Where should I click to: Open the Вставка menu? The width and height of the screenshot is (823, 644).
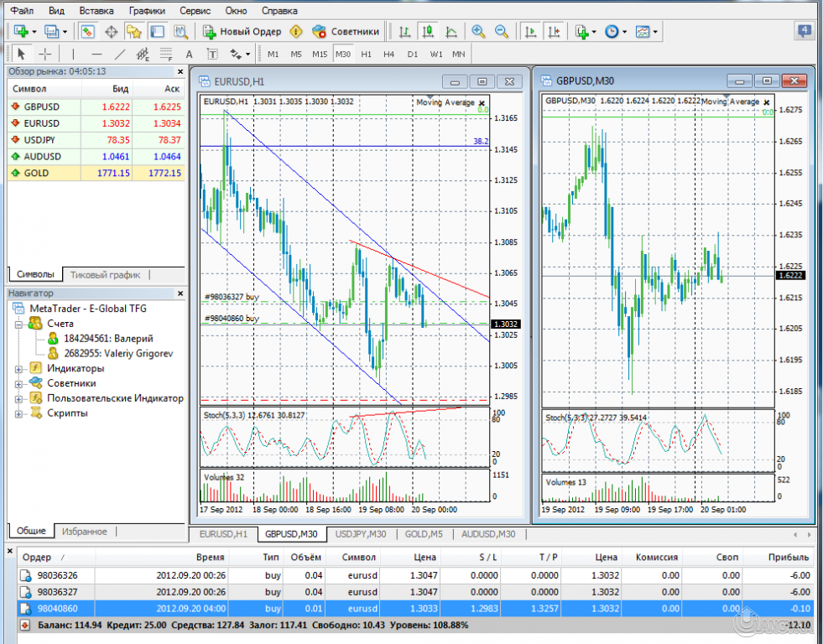96,11
